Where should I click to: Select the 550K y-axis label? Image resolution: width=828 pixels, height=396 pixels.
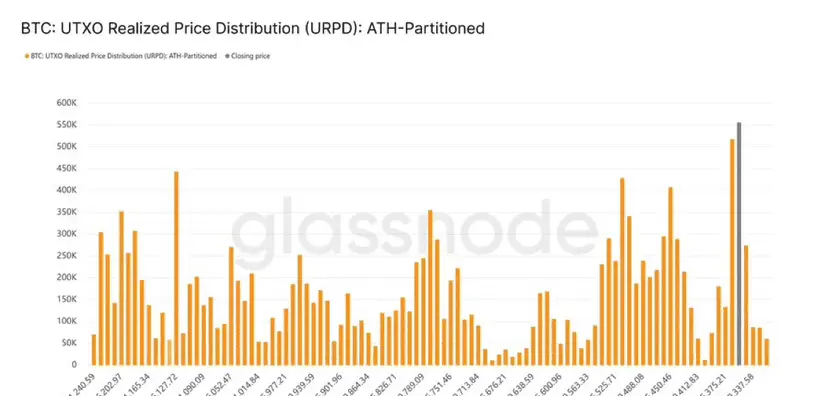(67, 125)
